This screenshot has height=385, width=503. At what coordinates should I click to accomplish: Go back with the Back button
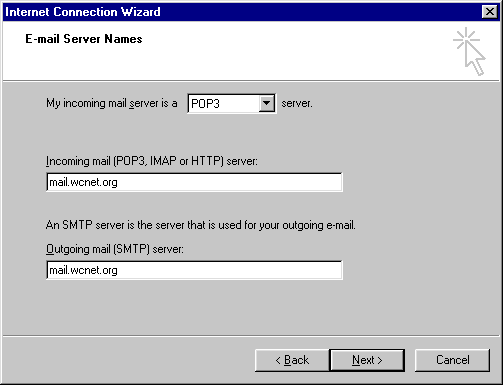pos(292,360)
